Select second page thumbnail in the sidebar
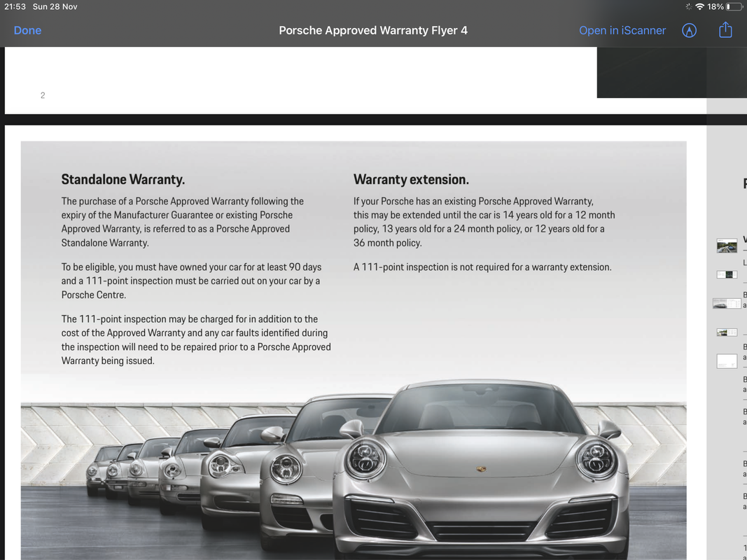Screen dimensions: 747x560 tap(727, 275)
